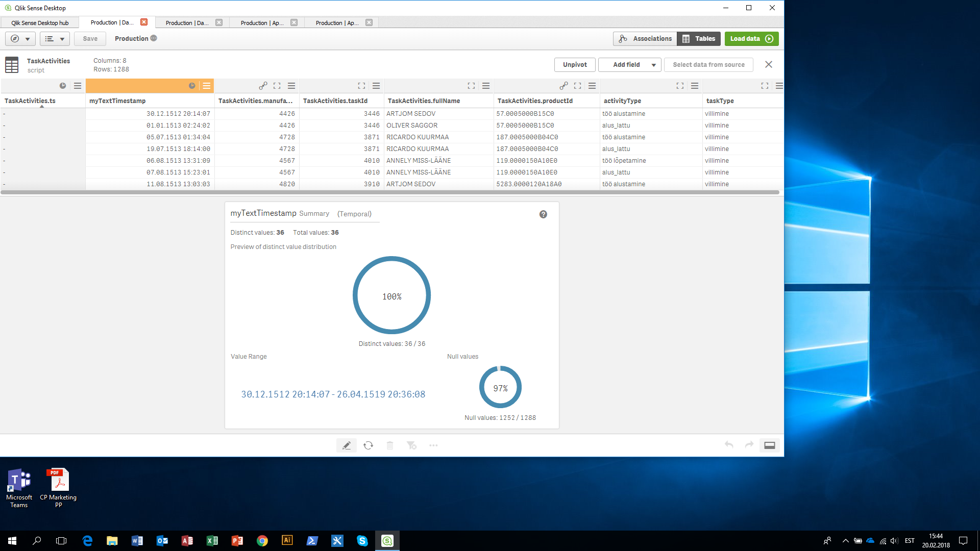Open the global list menu dropdown
Image resolution: width=980 pixels, height=551 pixels.
(55, 39)
